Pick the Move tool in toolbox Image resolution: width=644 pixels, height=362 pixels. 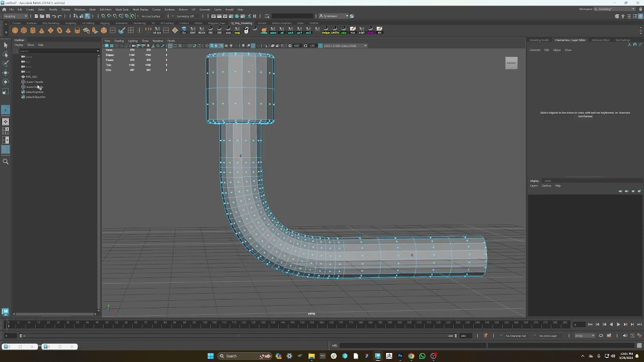click(6, 72)
